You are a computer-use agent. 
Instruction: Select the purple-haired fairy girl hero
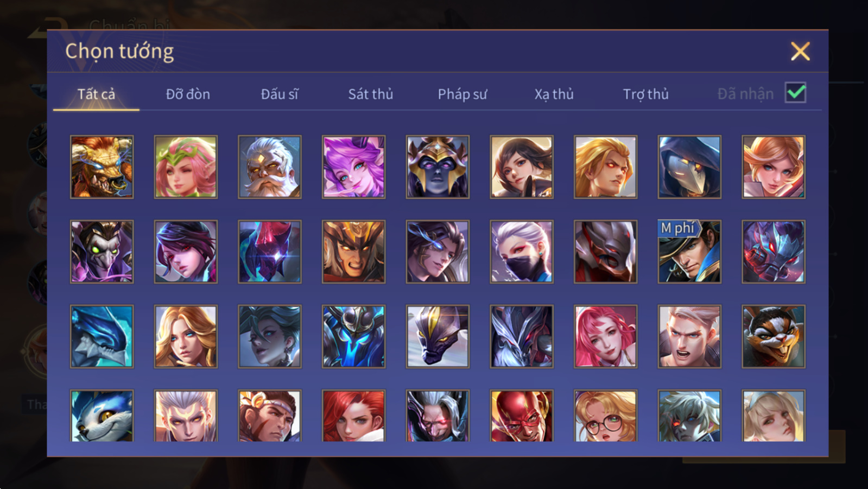(353, 167)
